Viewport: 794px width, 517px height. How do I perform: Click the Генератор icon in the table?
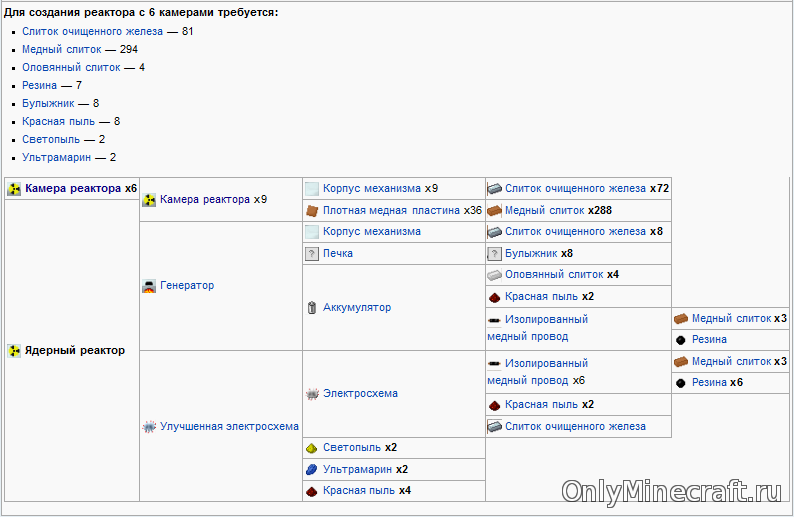[x=149, y=286]
